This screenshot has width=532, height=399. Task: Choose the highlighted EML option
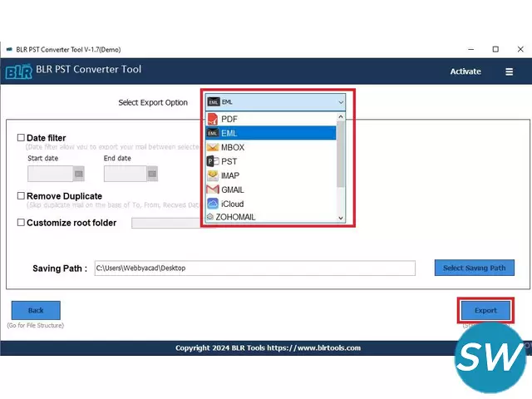point(270,133)
